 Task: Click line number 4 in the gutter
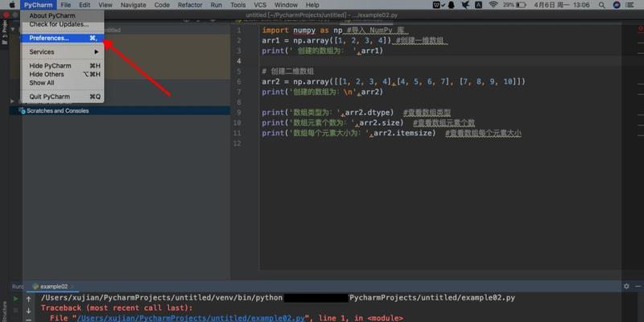pyautogui.click(x=238, y=61)
